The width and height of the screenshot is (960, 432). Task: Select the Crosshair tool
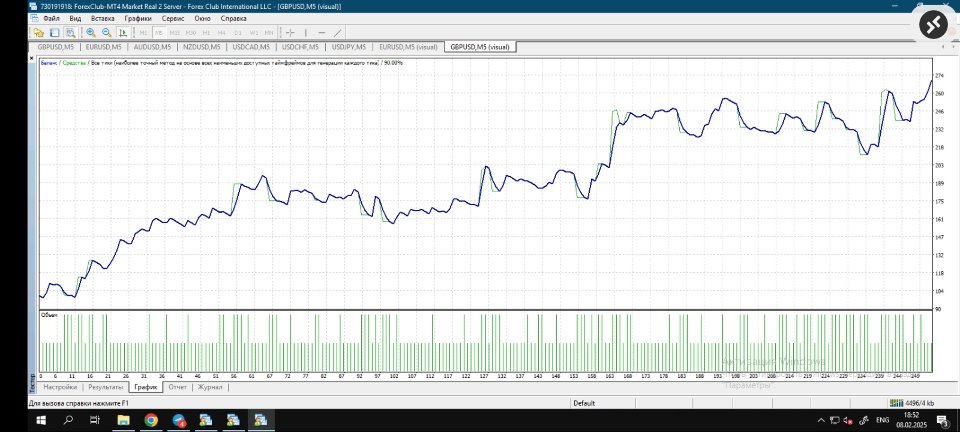(290, 32)
